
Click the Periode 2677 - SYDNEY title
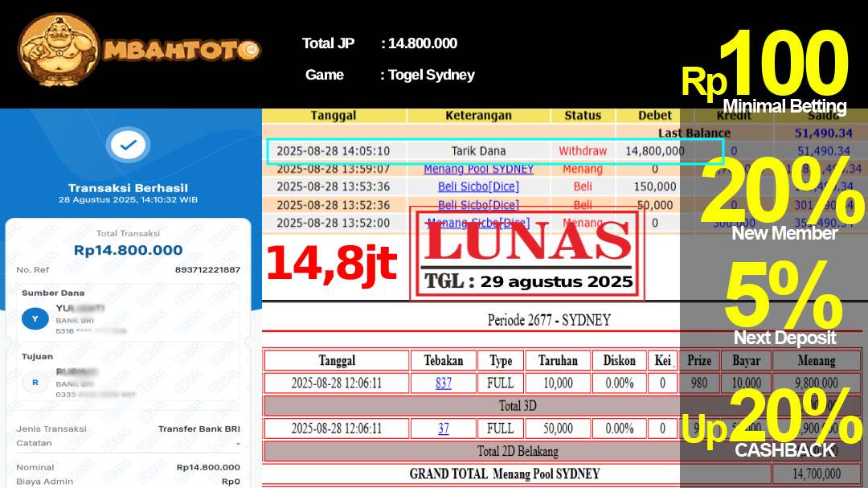pos(549,320)
